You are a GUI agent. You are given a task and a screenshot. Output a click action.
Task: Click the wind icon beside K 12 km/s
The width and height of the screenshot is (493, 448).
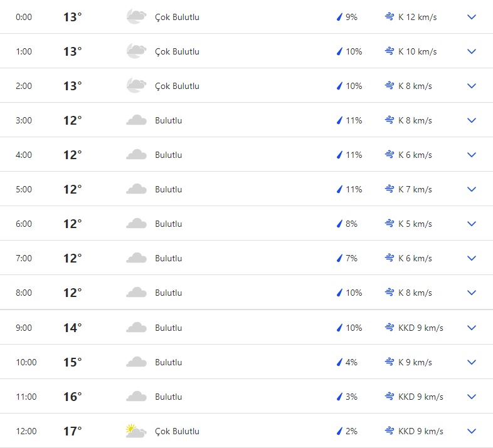coord(390,17)
